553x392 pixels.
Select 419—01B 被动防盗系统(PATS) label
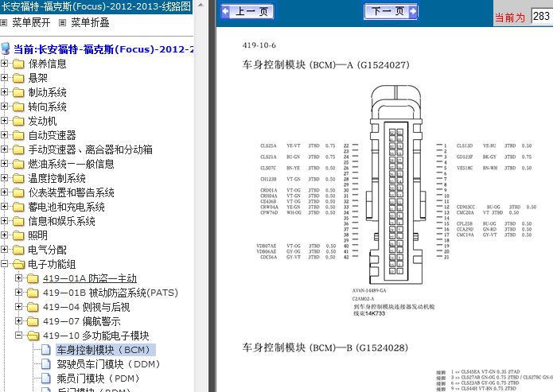click(111, 293)
